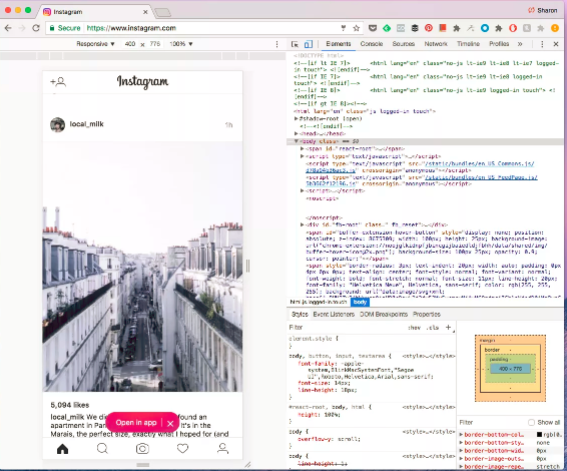The image size is (567, 471).
Task: Expand the #shadow-root node
Action: point(296,119)
